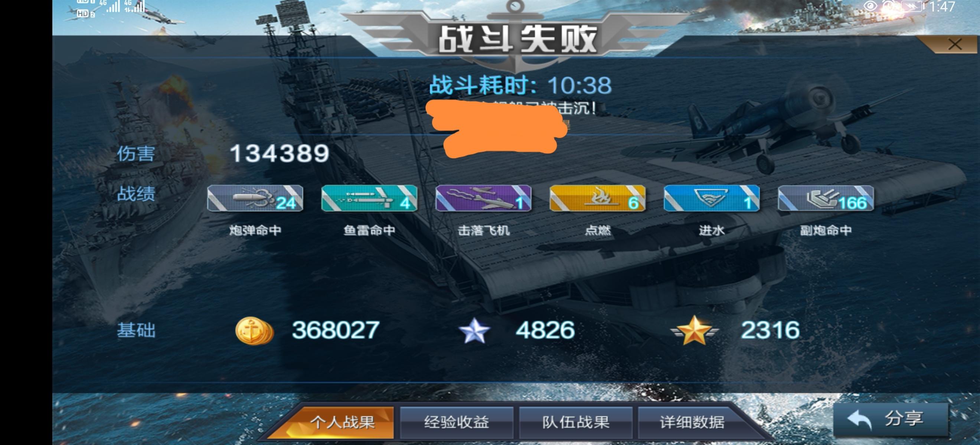Tap the secondary gun hits badge 166
This screenshot has width=980, height=445.
click(x=826, y=198)
